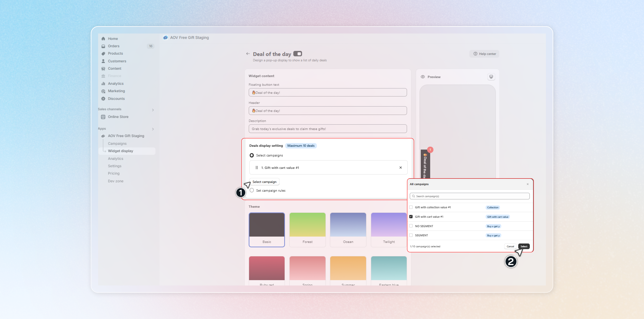This screenshot has height=319, width=644.
Task: Click the desktop preview device icon
Action: click(x=491, y=77)
